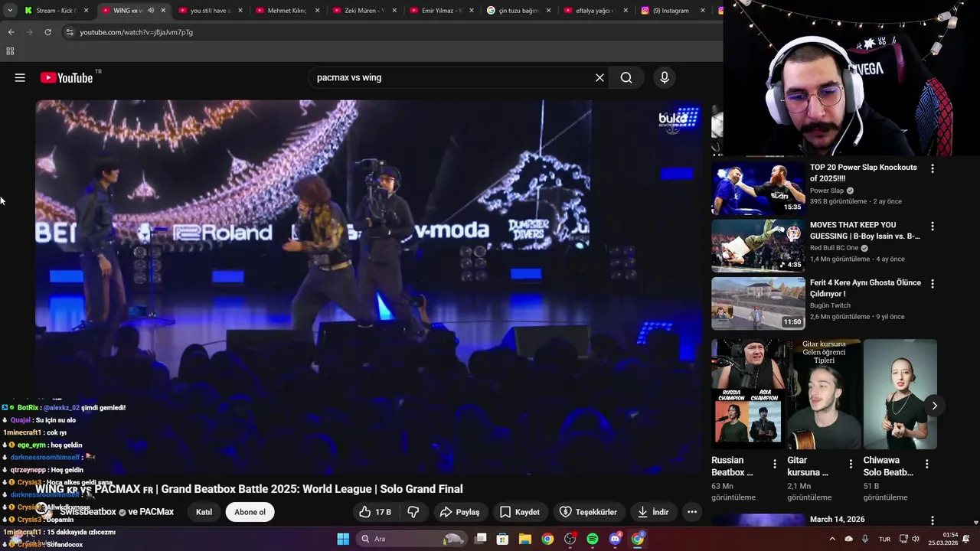Switch to Zeki Müren tab
The height and width of the screenshot is (551, 980).
(364, 11)
